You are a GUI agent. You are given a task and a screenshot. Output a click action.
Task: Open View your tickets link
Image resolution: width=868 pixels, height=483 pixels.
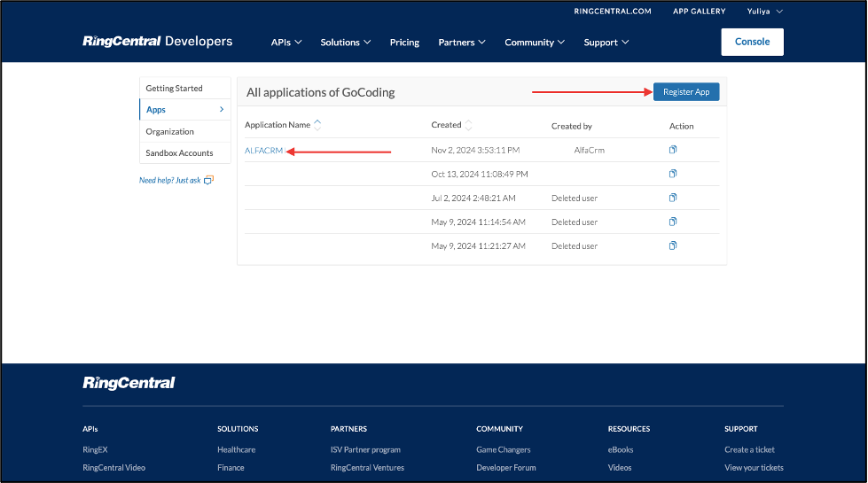coord(754,468)
